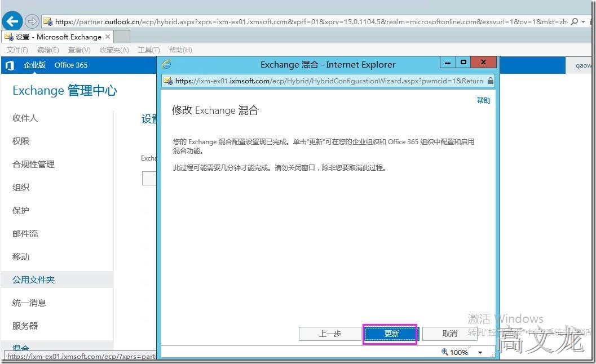Close the 设置 - Microsoft Exchange tab
596x364 pixels.
(x=108, y=37)
